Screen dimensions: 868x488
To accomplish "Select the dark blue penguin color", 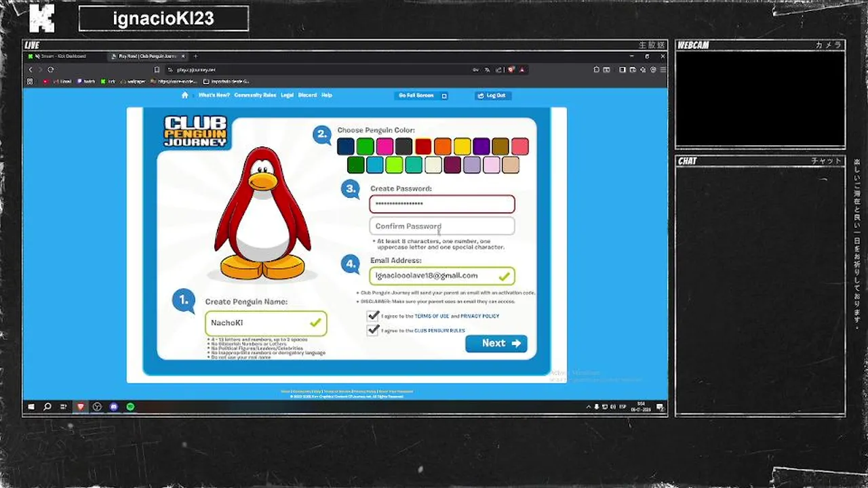I will click(346, 146).
